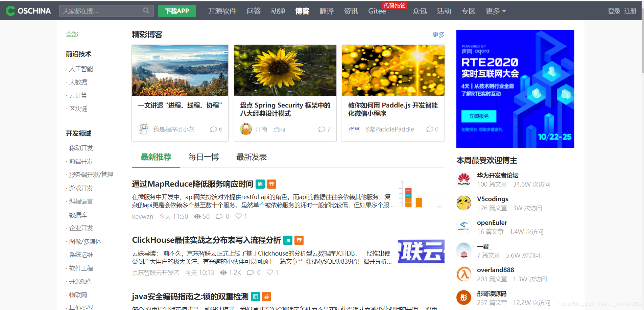Open 资讯 in top navigation
Image resolution: width=644 pixels, height=310 pixels.
point(351,11)
